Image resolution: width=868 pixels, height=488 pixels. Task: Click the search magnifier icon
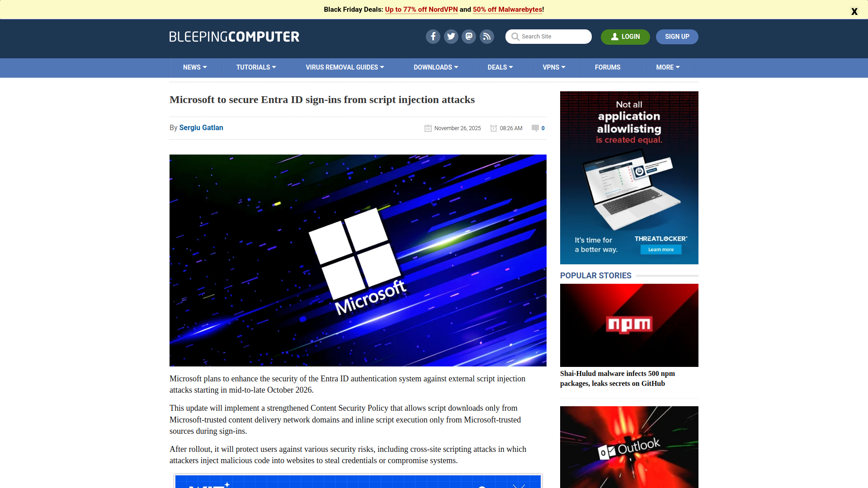(x=515, y=37)
